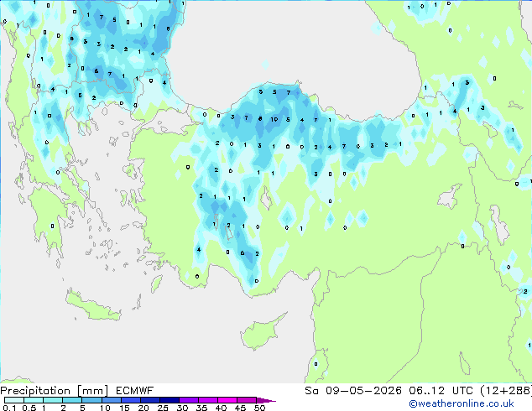Click the '10' precipitation value on the map
The height and width of the screenshot is (411, 532).
click(x=274, y=119)
